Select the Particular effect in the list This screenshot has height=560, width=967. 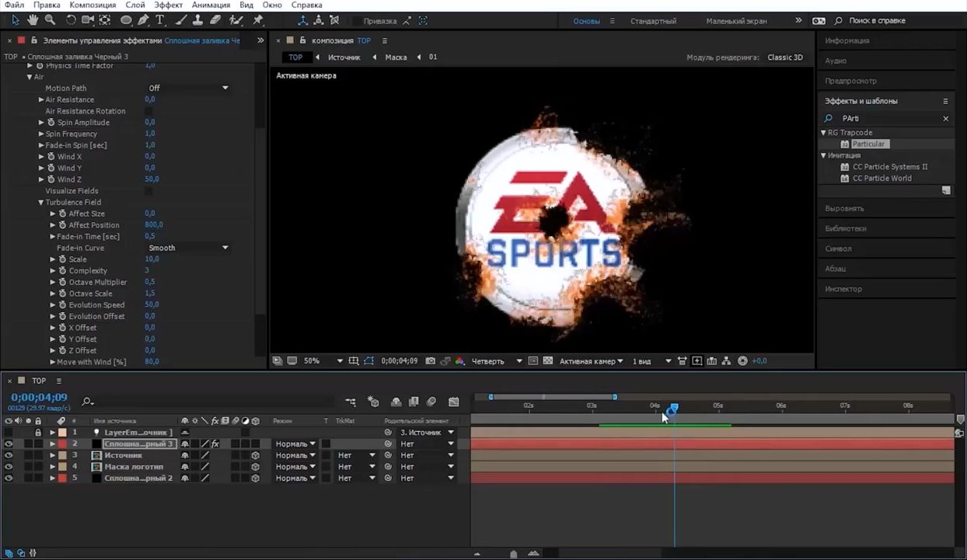868,144
